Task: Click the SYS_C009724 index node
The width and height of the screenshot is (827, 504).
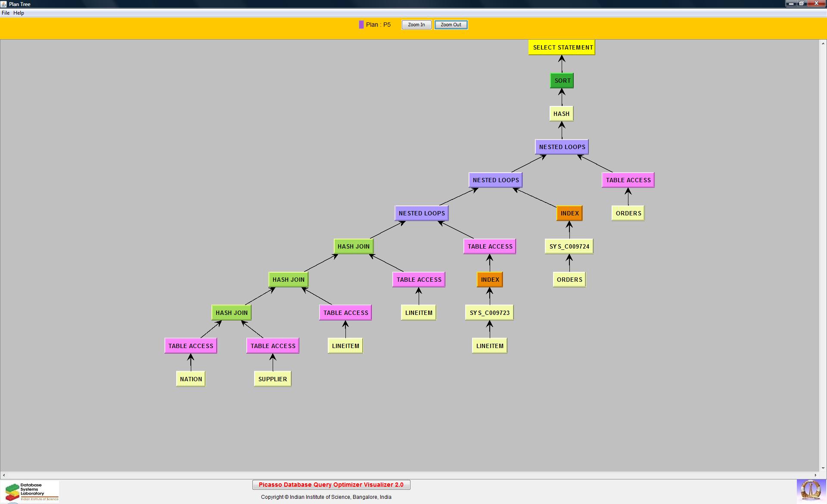Action: tap(569, 246)
